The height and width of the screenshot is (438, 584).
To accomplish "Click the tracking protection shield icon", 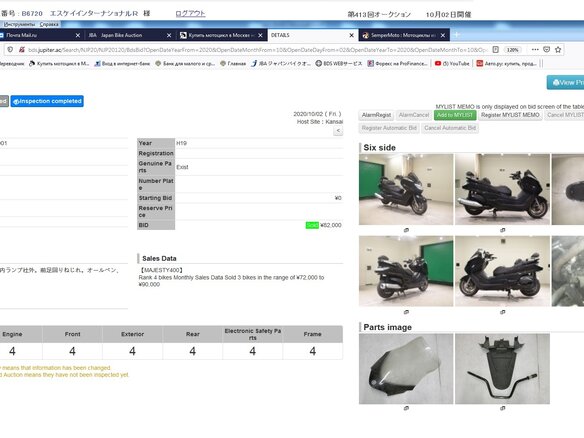I will [x=10, y=50].
